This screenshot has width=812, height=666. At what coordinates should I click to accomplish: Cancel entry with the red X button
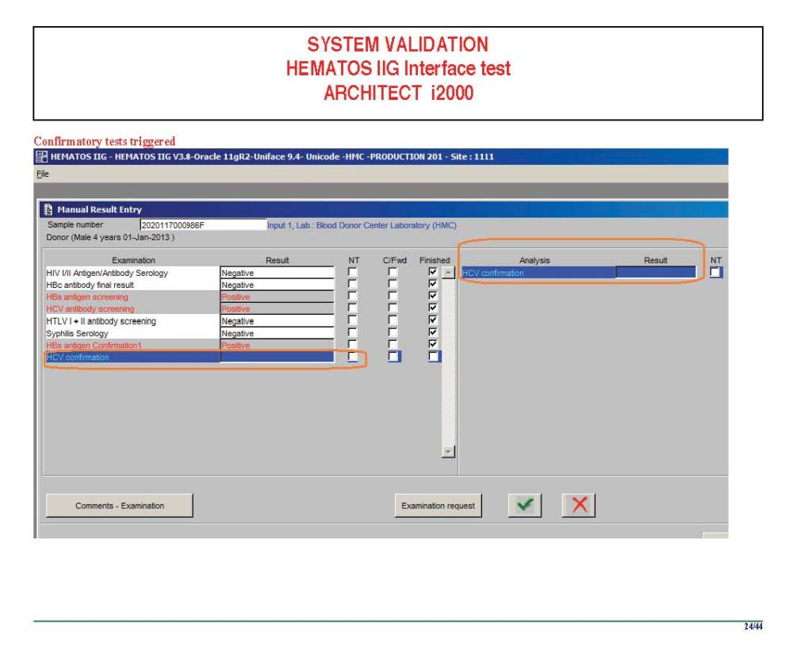click(579, 505)
